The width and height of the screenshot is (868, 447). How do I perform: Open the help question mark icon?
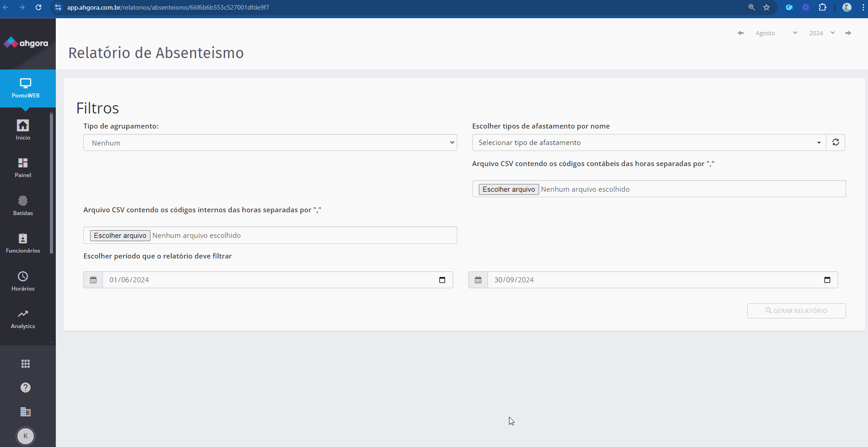pyautogui.click(x=26, y=388)
